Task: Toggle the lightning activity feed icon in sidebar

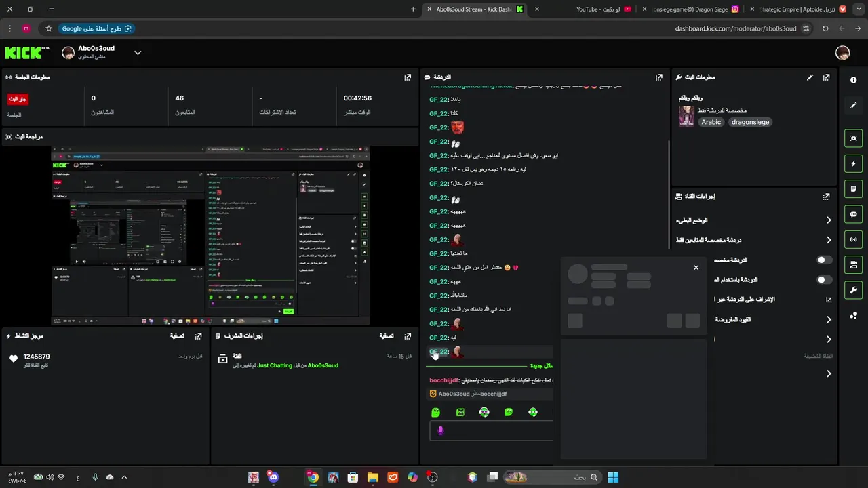Action: coord(853,163)
